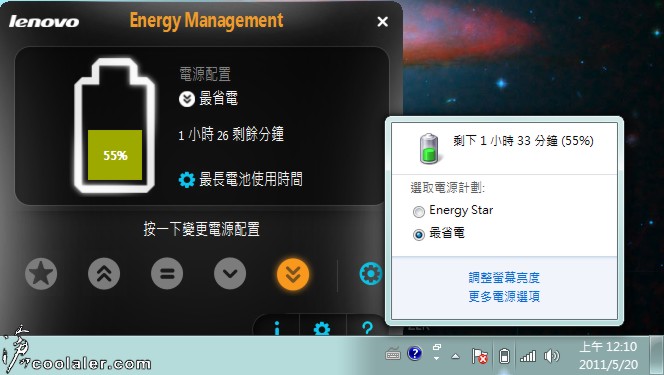664x375 pixels.
Task: Select the Energy Star radio button
Action: pos(419,212)
